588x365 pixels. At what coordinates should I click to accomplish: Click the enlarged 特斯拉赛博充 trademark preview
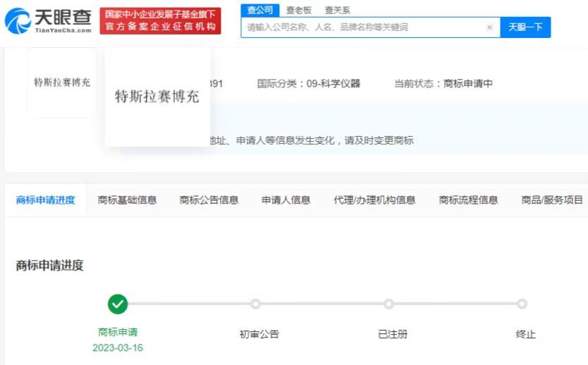pyautogui.click(x=157, y=97)
